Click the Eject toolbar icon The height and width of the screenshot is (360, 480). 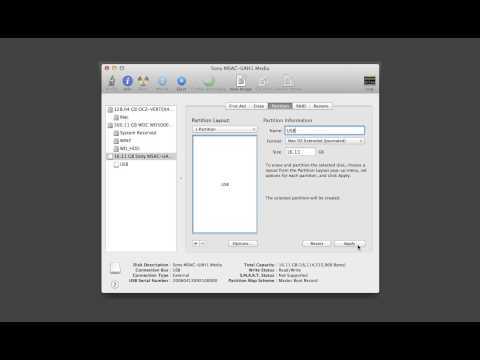point(181,81)
